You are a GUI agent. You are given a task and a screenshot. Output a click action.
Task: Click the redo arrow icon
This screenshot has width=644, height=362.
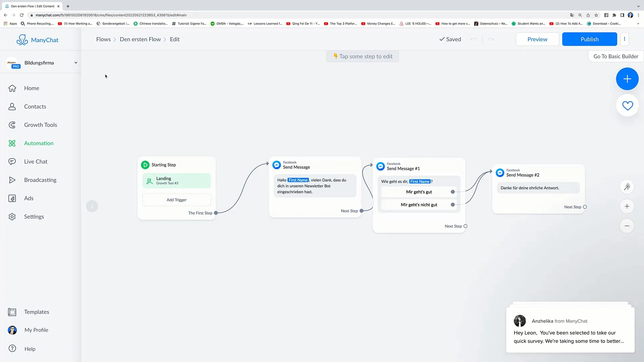click(x=491, y=39)
